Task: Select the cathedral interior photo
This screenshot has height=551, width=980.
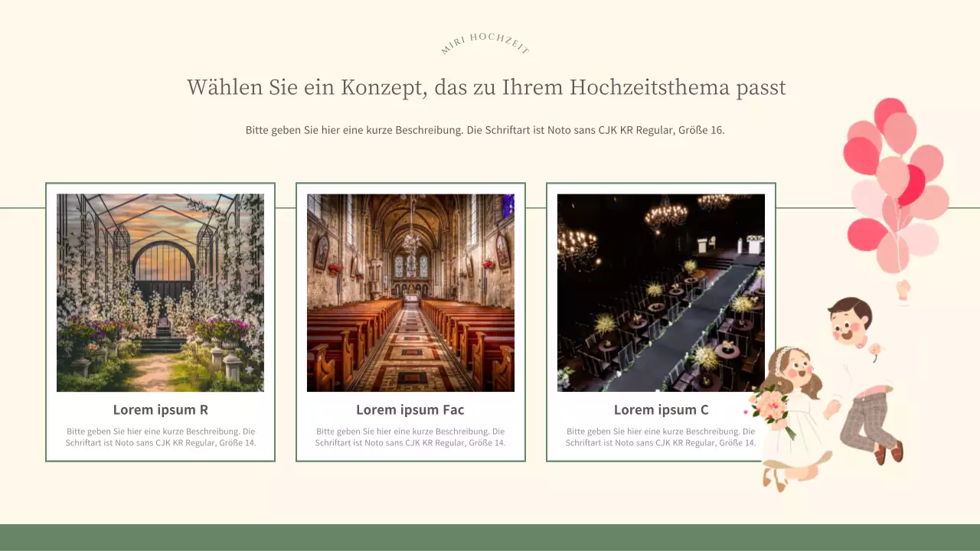Action: tap(410, 292)
